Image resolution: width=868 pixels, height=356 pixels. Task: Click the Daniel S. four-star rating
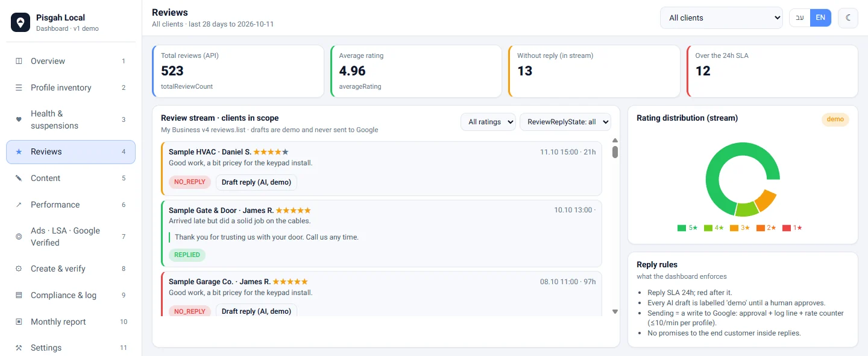click(271, 152)
